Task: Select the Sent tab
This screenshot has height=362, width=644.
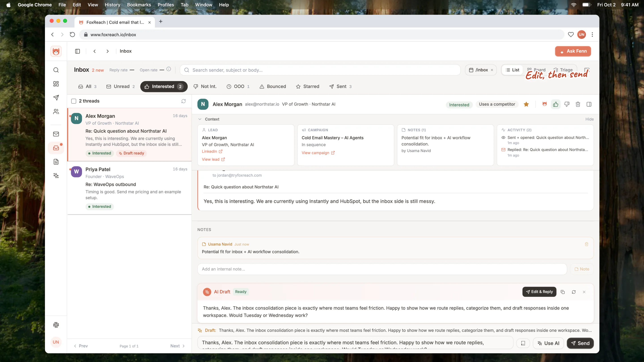Action: tap(341, 86)
